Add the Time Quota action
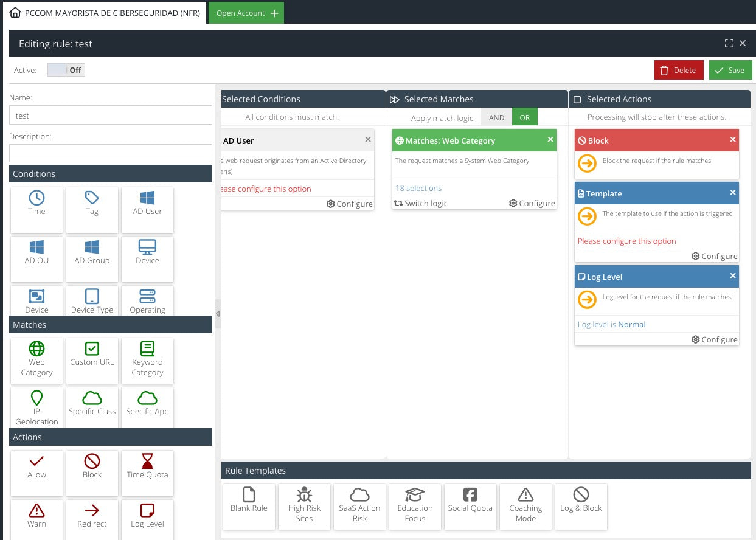 [147, 466]
